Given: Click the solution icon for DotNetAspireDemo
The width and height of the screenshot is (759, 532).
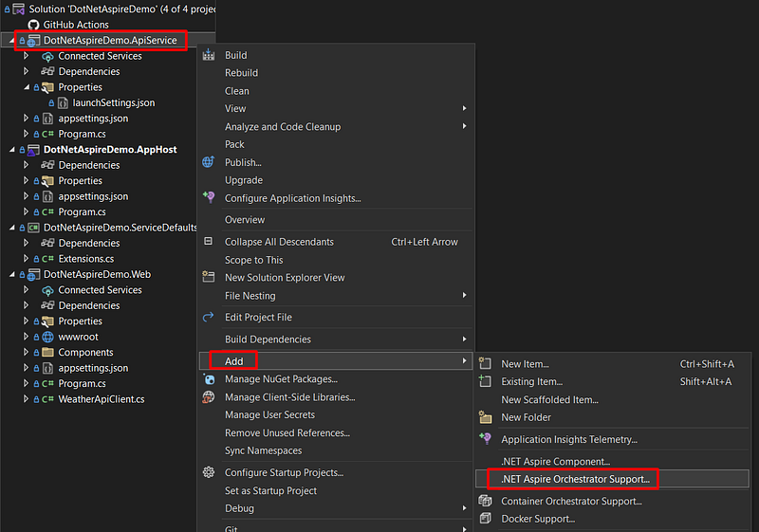Looking at the screenshot, I should pyautogui.click(x=18, y=9).
